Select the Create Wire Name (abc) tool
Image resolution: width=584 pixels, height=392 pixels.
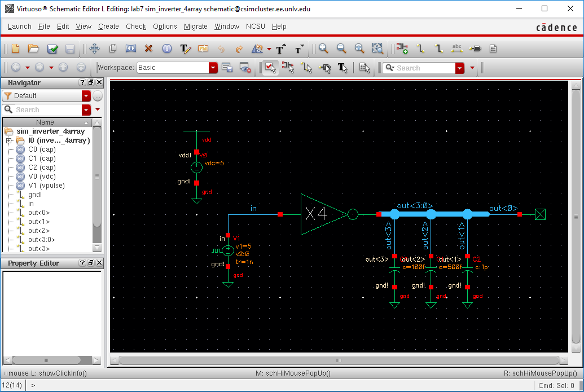pos(458,49)
